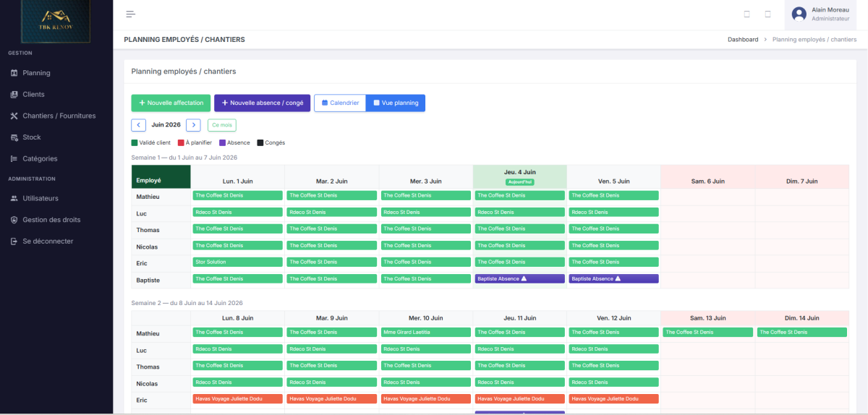Open Baptiste Absence on Jeu. 4 Juin
This screenshot has width=868, height=415.
pyautogui.click(x=519, y=278)
